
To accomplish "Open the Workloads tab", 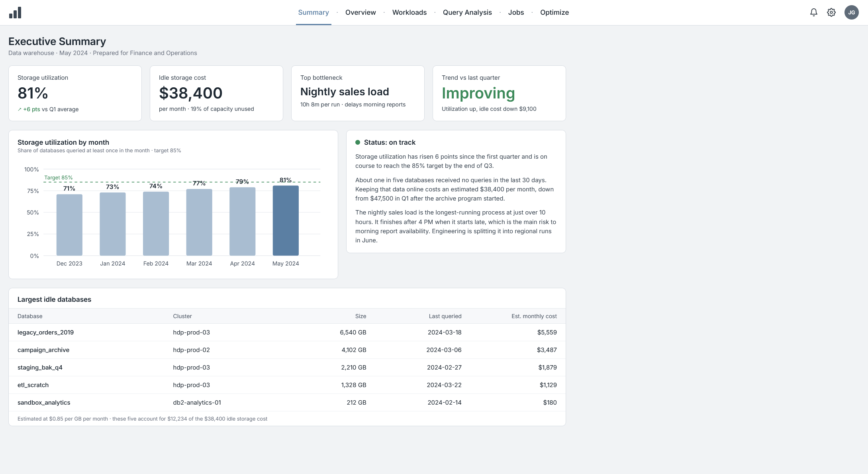I will point(410,12).
